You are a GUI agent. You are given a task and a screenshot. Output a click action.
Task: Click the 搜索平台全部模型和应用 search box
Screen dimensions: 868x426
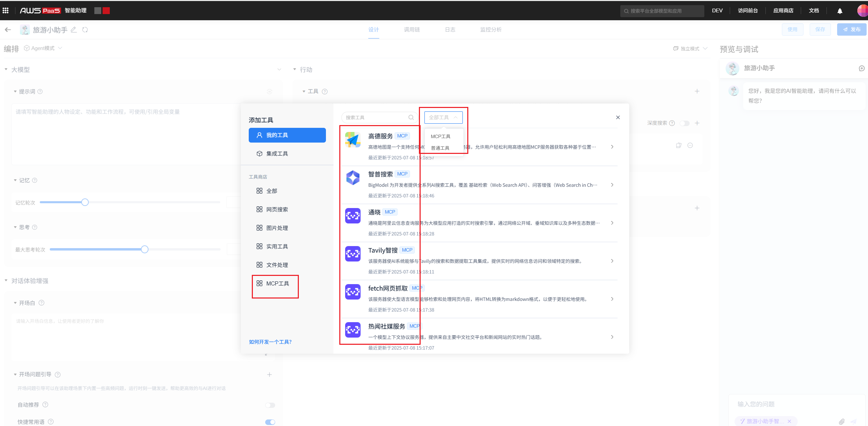[662, 11]
